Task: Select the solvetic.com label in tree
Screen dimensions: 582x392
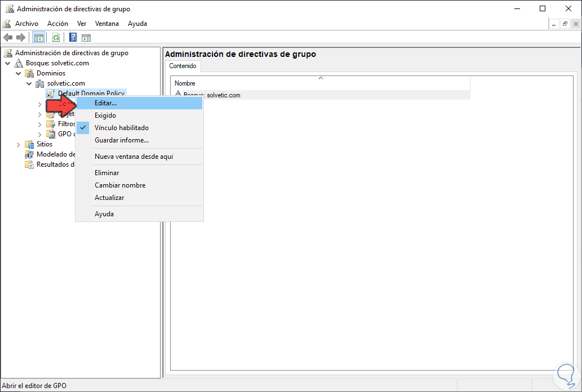Action: point(66,83)
